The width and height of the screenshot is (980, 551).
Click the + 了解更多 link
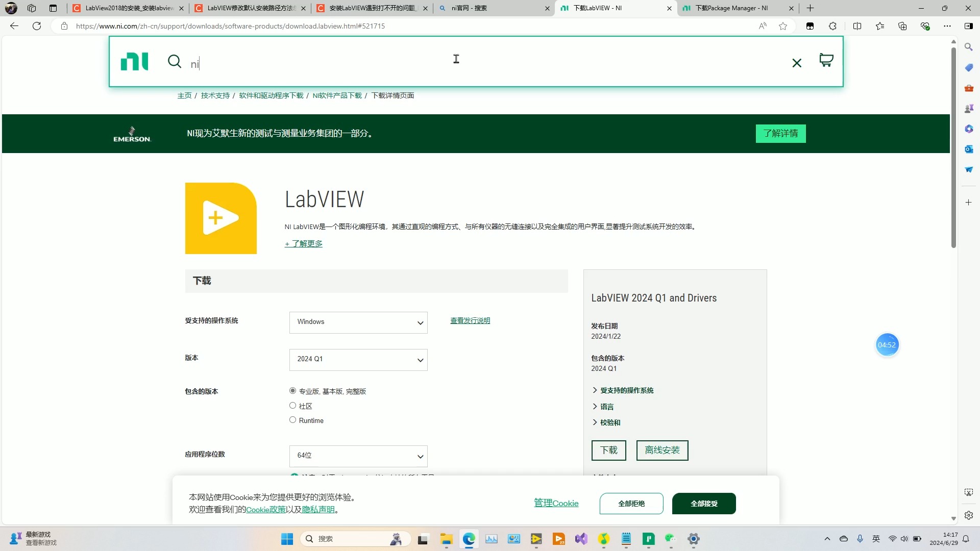point(304,244)
